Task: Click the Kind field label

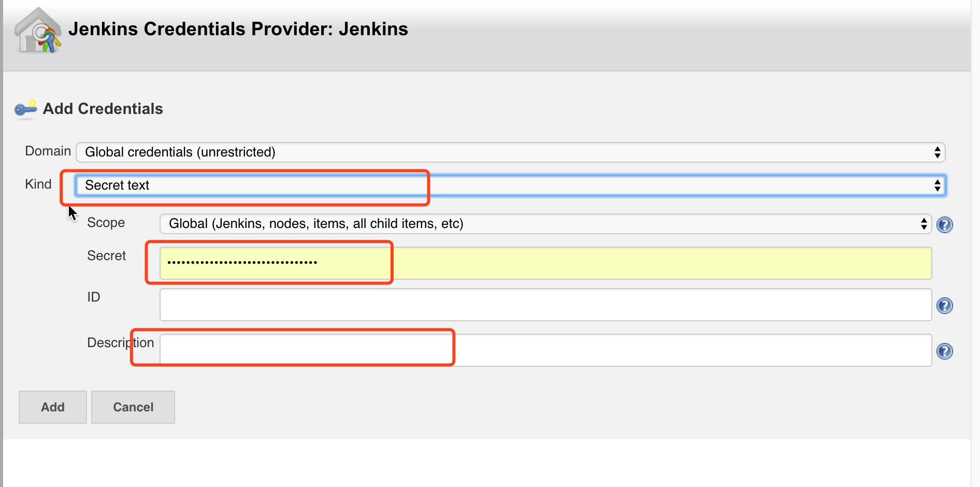Action: pyautogui.click(x=38, y=184)
